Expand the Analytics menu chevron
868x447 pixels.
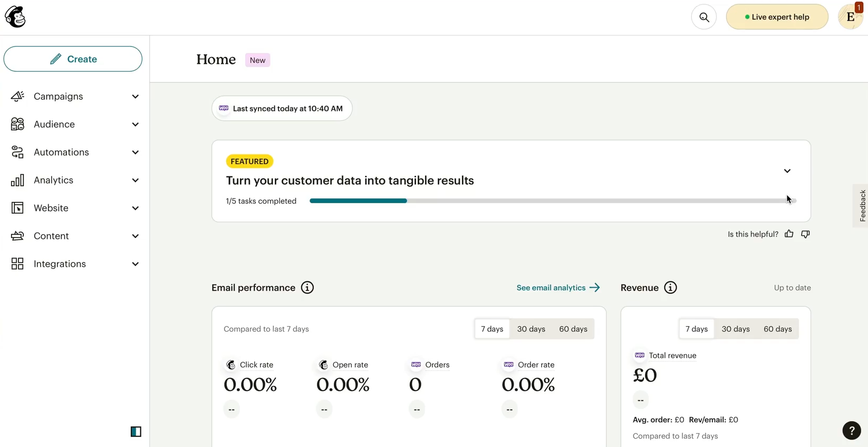point(136,180)
